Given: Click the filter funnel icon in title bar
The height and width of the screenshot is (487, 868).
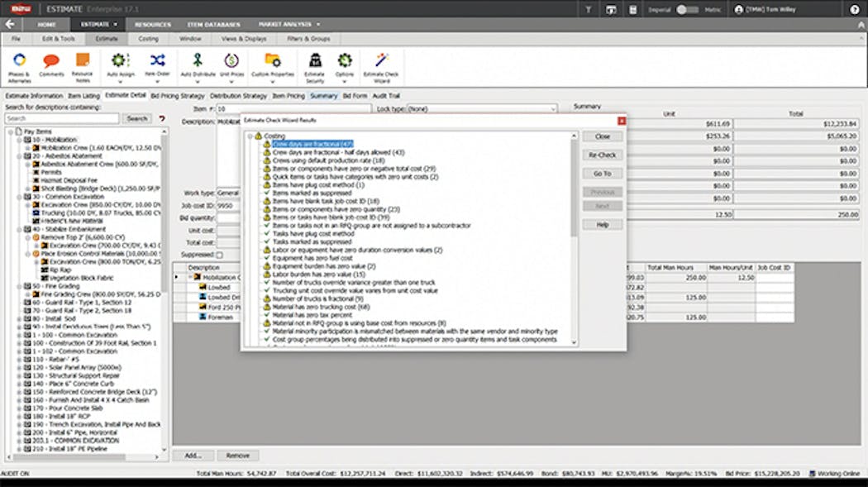Looking at the screenshot, I should point(589,9).
